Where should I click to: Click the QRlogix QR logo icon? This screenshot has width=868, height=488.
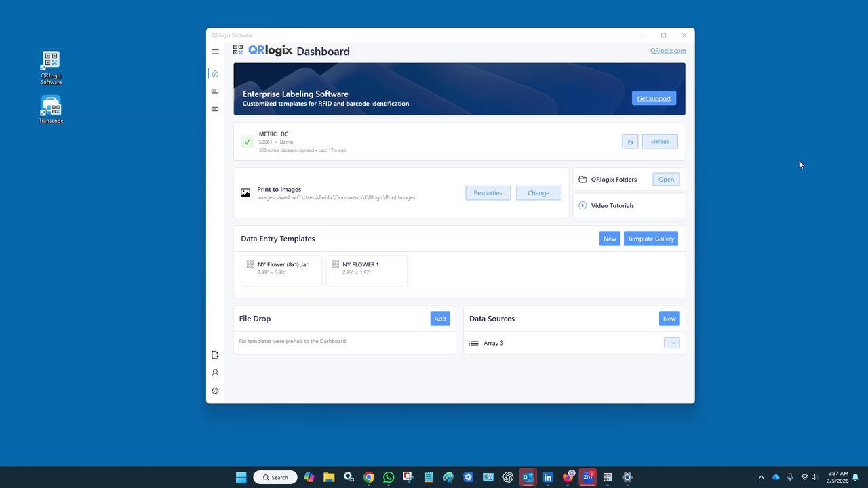[238, 50]
